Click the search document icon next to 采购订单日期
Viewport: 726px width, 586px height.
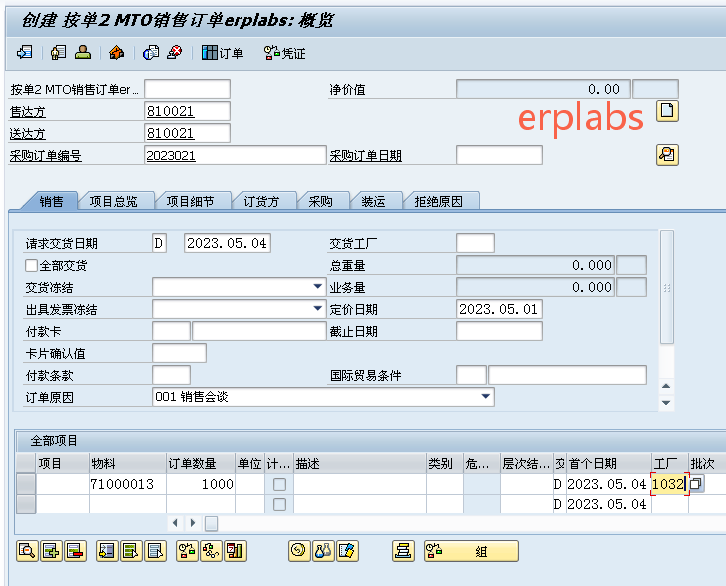point(667,155)
